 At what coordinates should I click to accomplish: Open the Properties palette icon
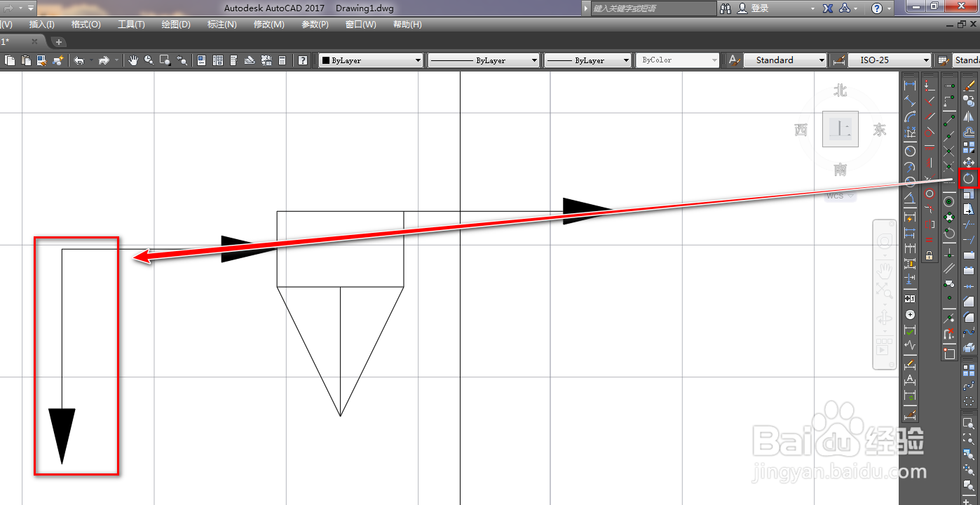201,60
